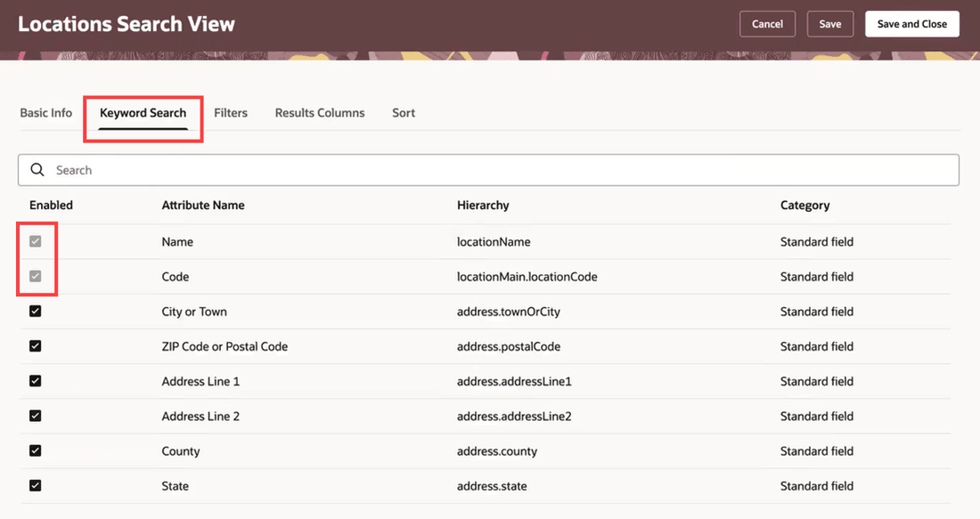Disable the County attribute checkbox
Screen dimensions: 980x519
[x=36, y=451]
